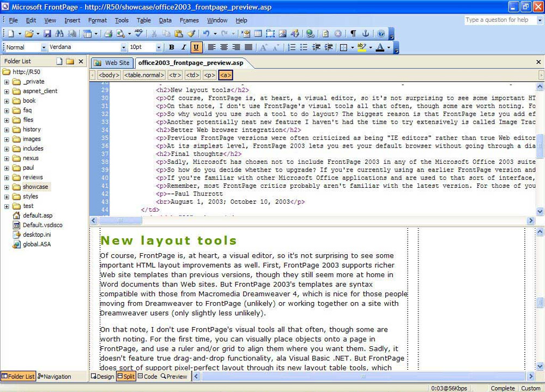Open the Style dropdown showing Normal
Screen dimensions: 545x392
(44, 47)
